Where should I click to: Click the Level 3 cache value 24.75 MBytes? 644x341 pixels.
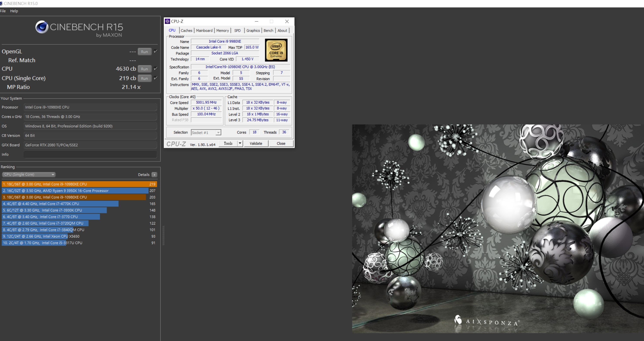point(258,120)
